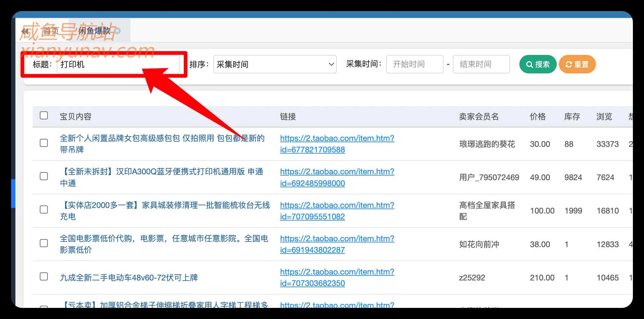This screenshot has height=319, width=644.
Task: Check the 汉印A300Q 打印机 row checkbox
Action: pyautogui.click(x=43, y=176)
